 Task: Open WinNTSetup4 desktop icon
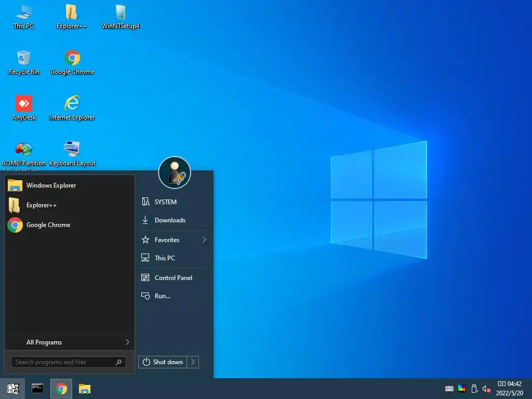coord(121,17)
